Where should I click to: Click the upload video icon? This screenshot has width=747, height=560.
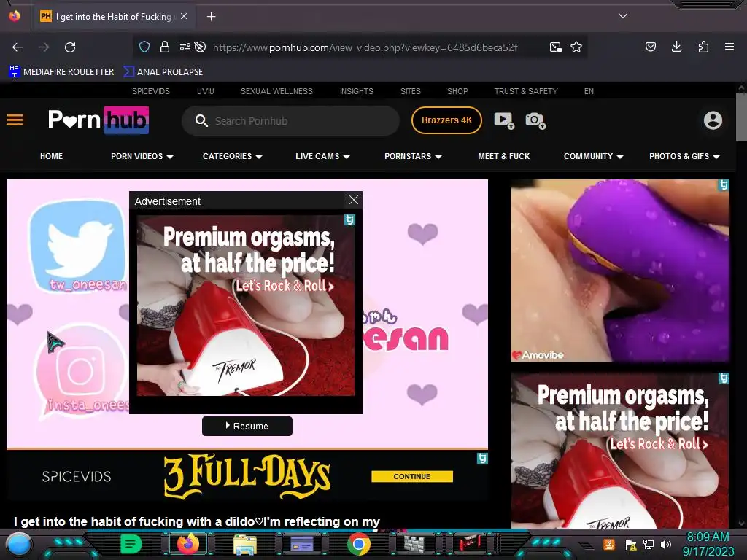point(504,120)
